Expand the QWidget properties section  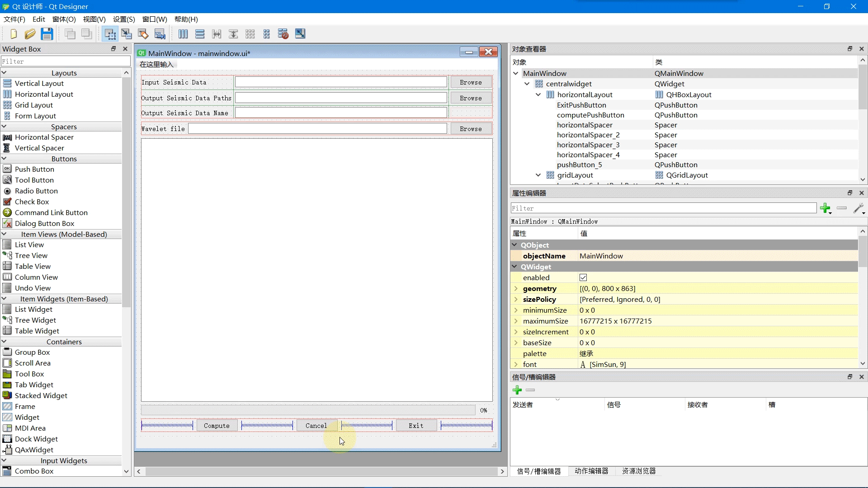click(514, 266)
